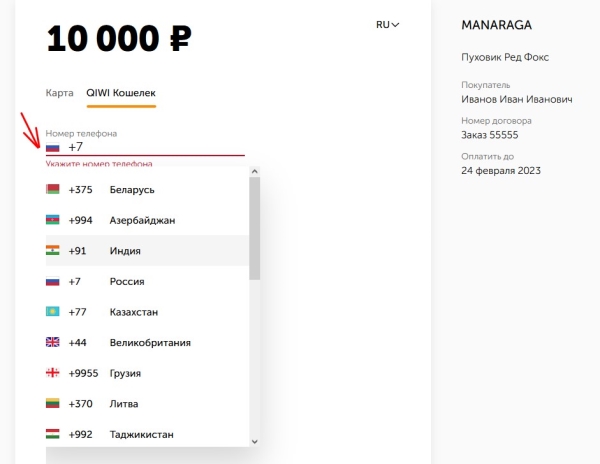Click the Georgia flag icon

pos(53,373)
